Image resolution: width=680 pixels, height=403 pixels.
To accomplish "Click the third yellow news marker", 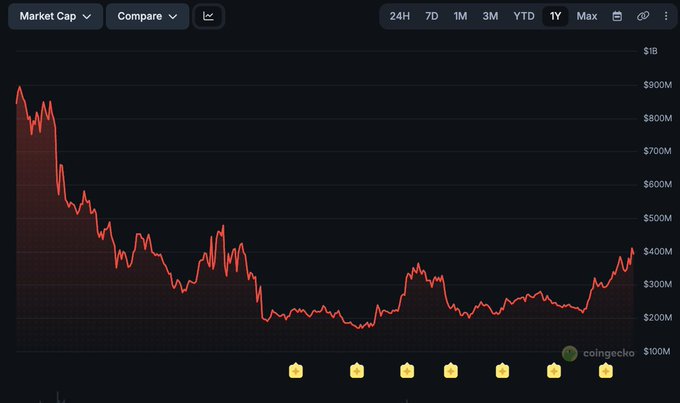I will (x=407, y=371).
